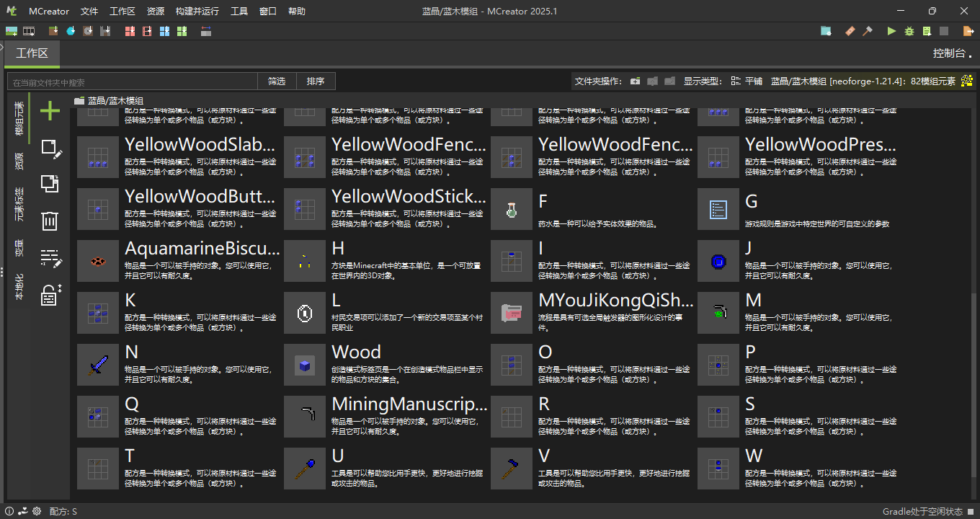Open the 变量 side tab
The height and width of the screenshot is (519, 980).
pyautogui.click(x=19, y=249)
